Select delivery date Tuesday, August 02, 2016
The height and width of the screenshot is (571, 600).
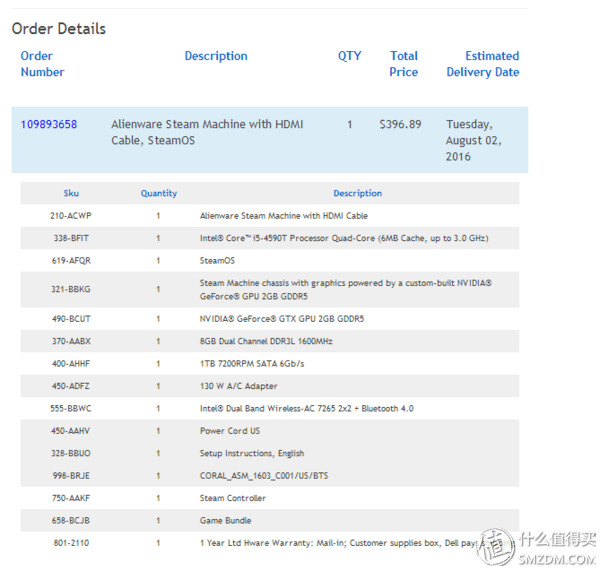[474, 140]
